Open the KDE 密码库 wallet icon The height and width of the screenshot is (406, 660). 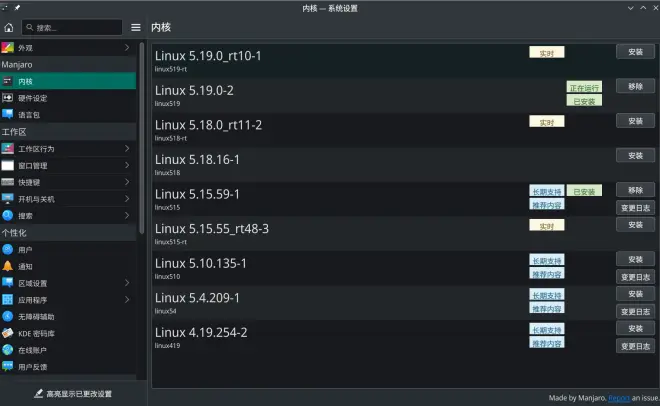(x=8, y=333)
